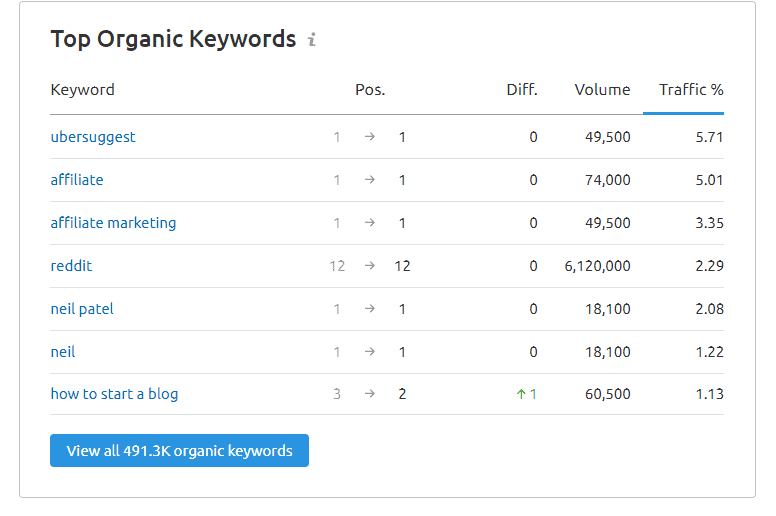Click the Pos. column header
The image size is (776, 516).
pos(370,90)
